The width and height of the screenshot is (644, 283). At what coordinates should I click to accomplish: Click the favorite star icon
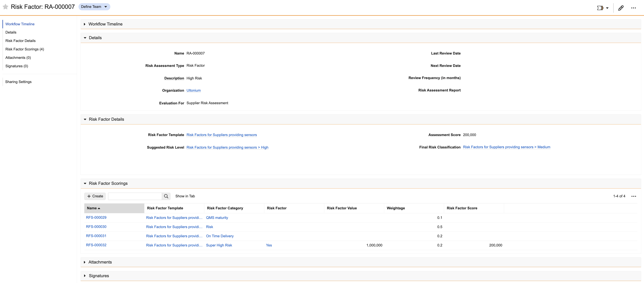point(5,7)
